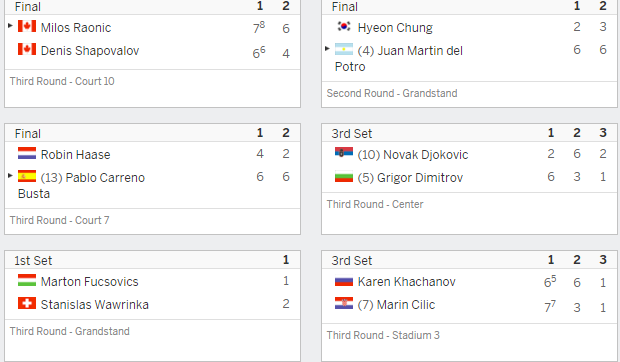This screenshot has width=620, height=362.
Task: Click the winner arrow beside Milos Raonic
Action: click(x=10, y=26)
